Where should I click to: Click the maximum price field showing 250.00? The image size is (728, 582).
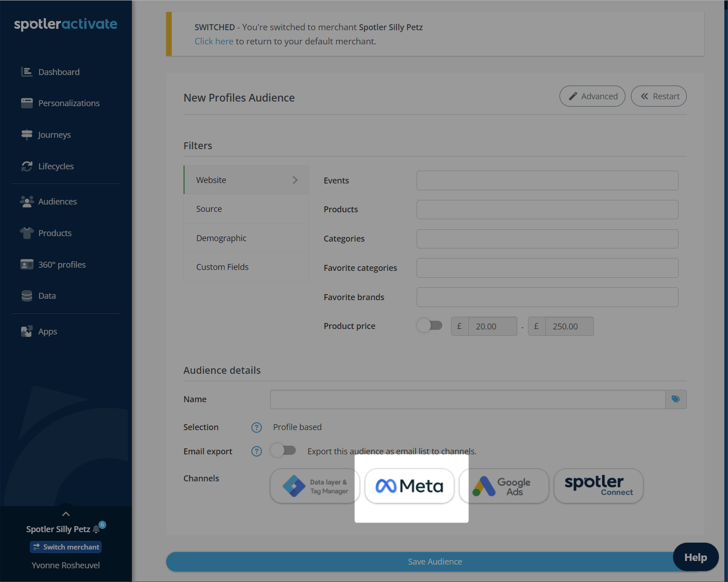[x=570, y=326]
